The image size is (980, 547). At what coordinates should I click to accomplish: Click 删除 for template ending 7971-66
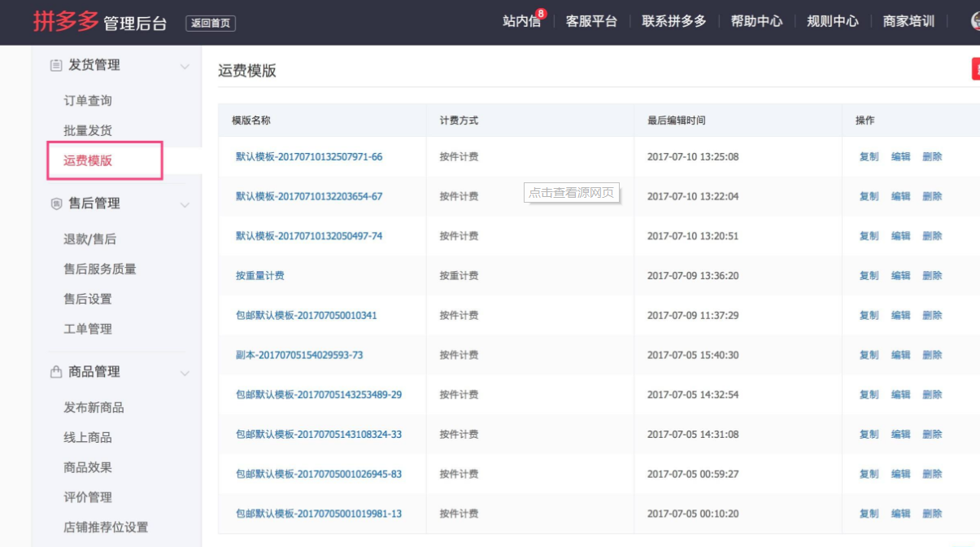(933, 156)
